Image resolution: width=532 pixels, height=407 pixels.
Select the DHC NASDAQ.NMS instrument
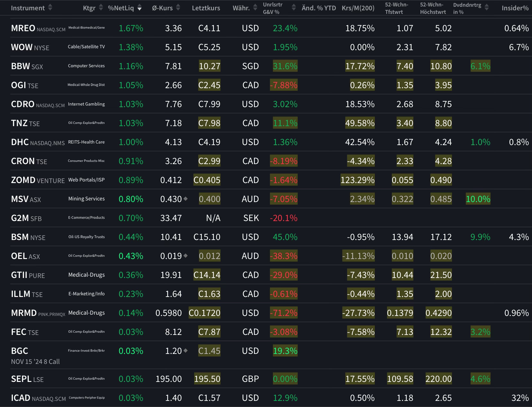pyautogui.click(x=38, y=142)
